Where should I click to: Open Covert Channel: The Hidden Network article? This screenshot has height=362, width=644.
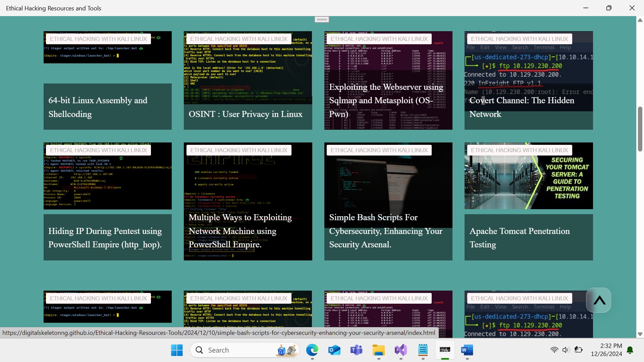522,107
